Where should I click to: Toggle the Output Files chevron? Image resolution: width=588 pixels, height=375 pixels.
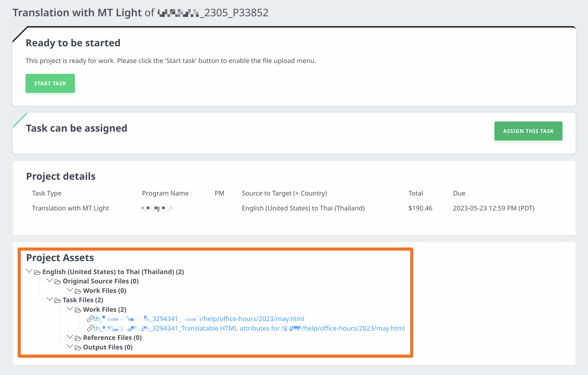click(x=70, y=346)
